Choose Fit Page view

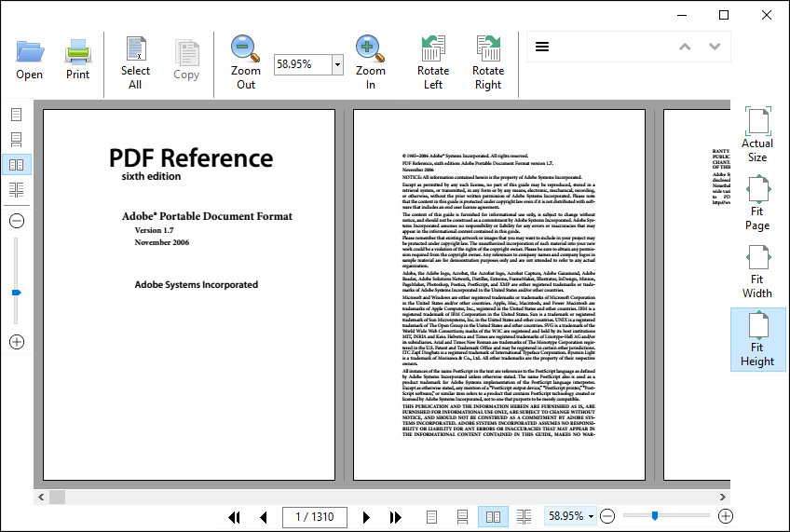click(x=757, y=203)
